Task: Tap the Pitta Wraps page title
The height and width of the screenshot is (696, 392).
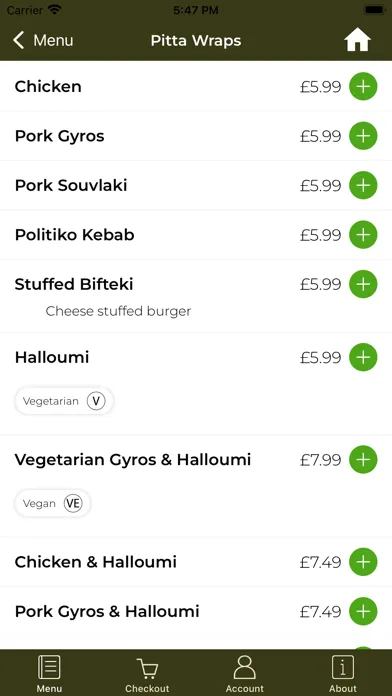Action: click(x=196, y=40)
